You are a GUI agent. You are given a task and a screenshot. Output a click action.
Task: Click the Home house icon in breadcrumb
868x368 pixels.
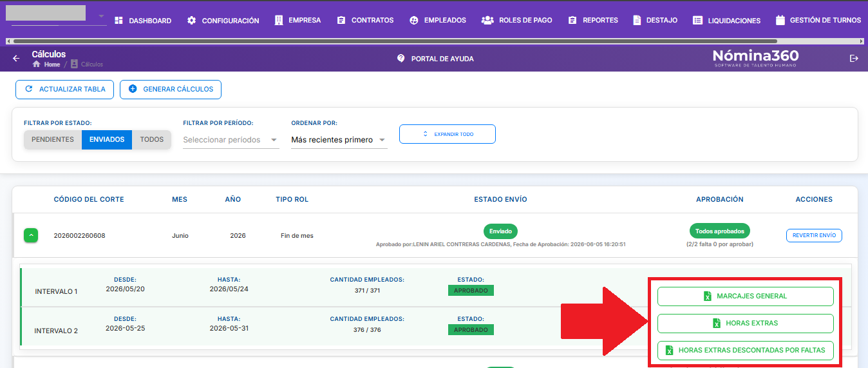[37, 64]
